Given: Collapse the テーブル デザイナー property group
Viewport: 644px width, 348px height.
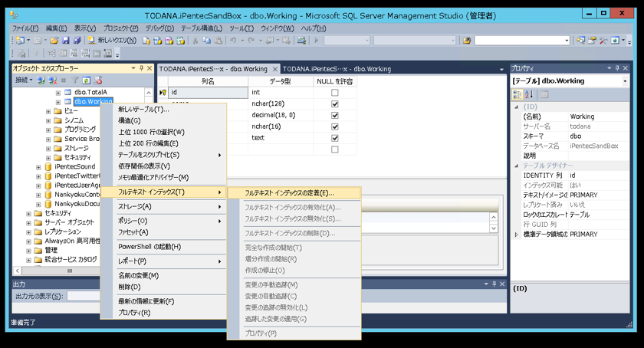Looking at the screenshot, I should click(x=516, y=166).
